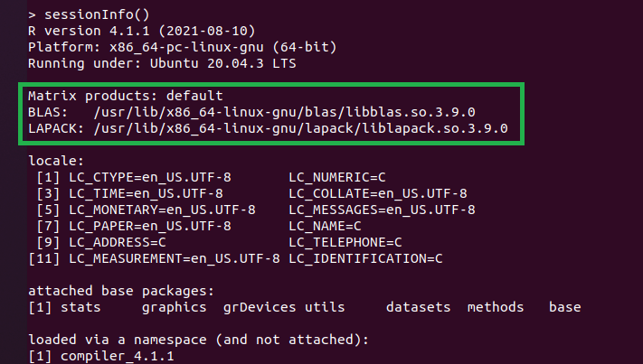The height and width of the screenshot is (364, 643).
Task: Click the LC_MESSAGES=en_US.UTF-8 entry
Action: (382, 210)
